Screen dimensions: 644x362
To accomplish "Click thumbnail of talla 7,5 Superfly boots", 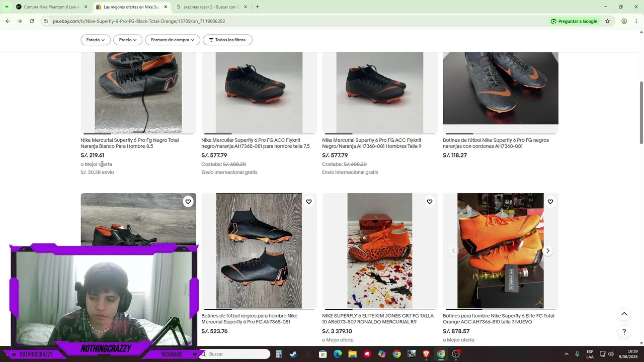I will [x=259, y=93].
